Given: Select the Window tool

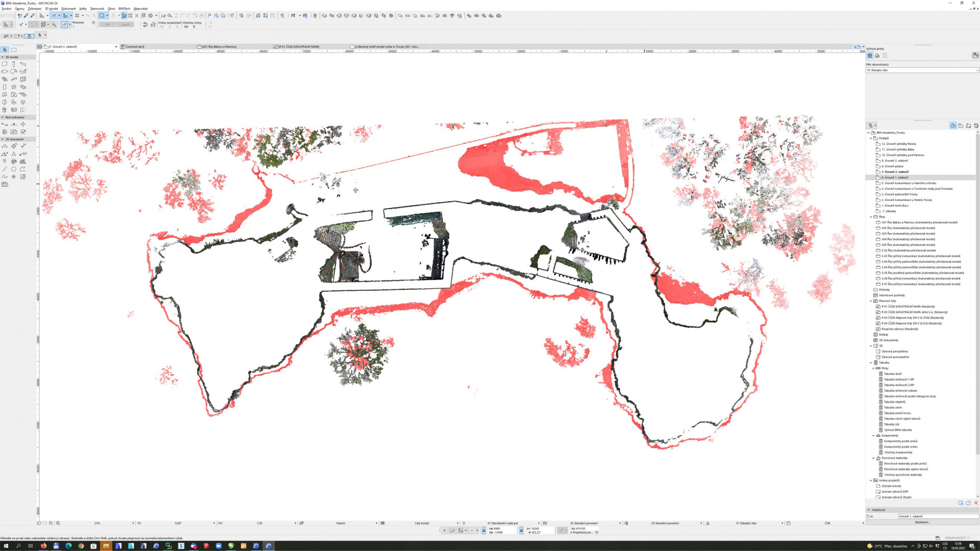Looking at the screenshot, I should click(x=14, y=87).
